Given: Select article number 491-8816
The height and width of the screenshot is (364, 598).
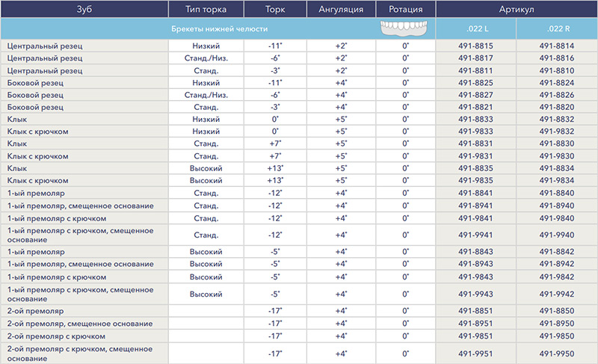Looking at the screenshot, I should coord(557,58).
